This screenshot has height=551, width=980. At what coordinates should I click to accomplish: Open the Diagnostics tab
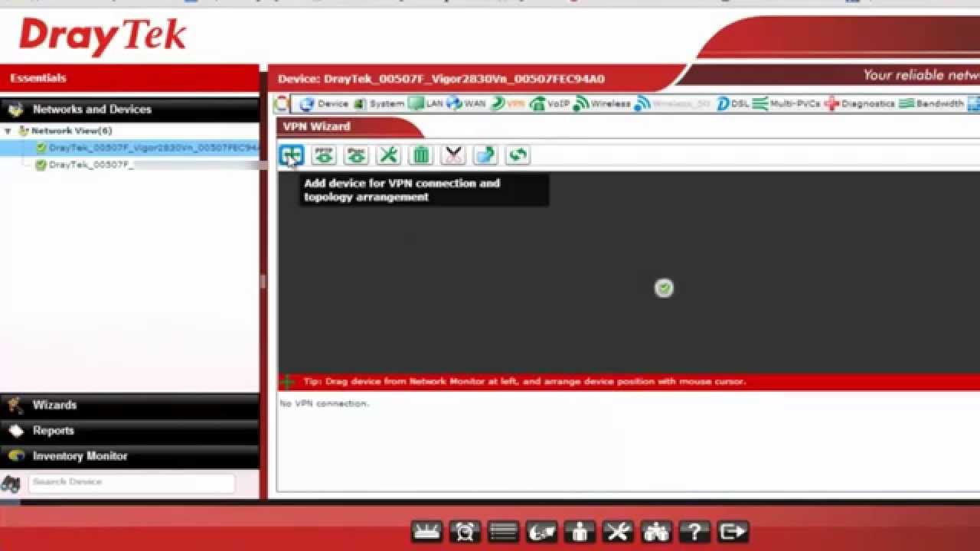coord(860,103)
